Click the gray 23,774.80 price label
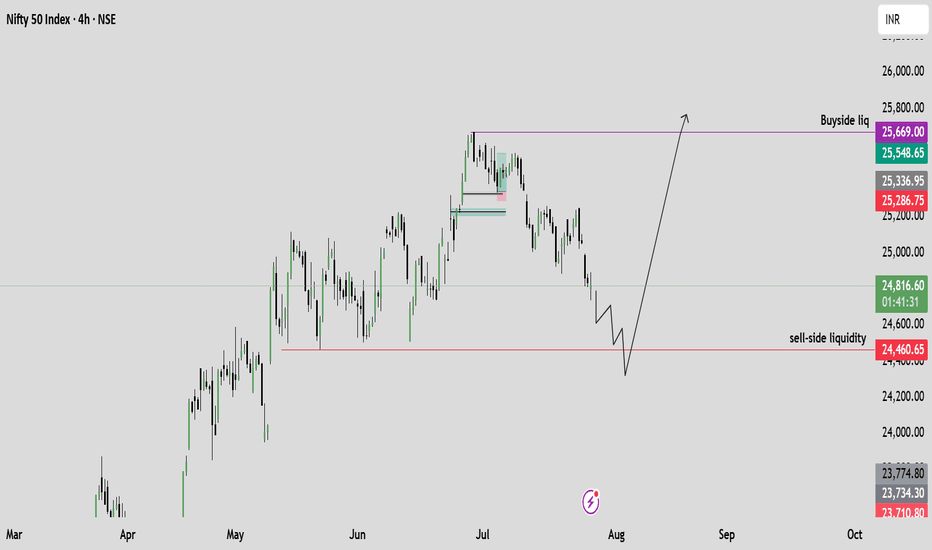The image size is (932, 550). [x=902, y=474]
